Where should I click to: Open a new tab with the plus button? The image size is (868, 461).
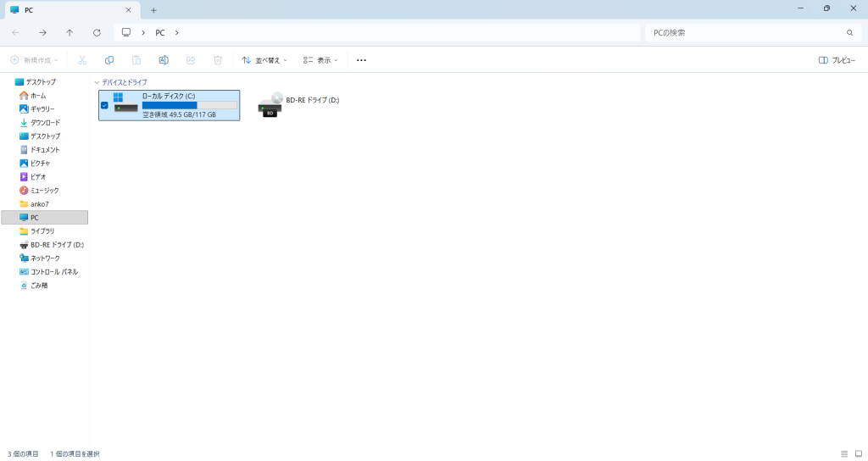point(153,10)
